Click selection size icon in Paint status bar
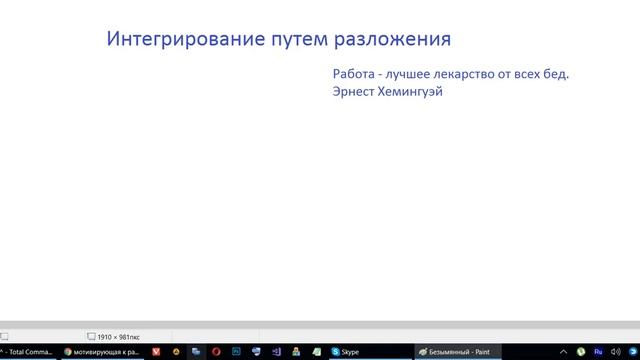The height and width of the screenshot is (360, 640). pyautogui.click(x=4, y=337)
